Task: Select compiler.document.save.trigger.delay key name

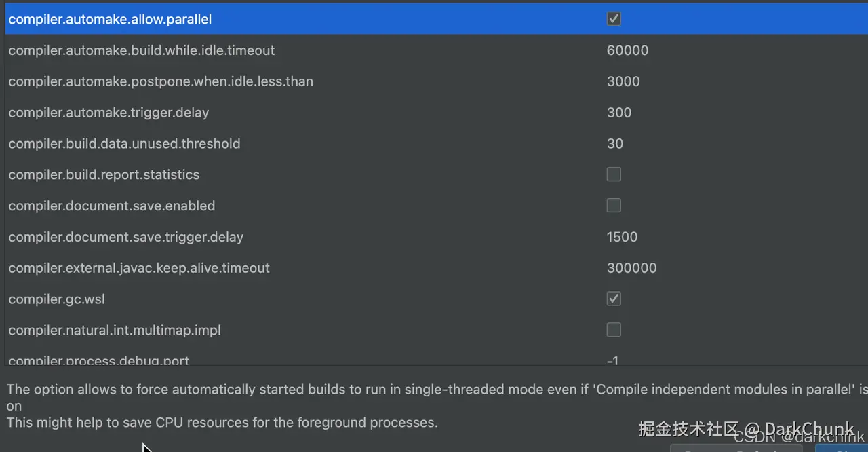Action: [x=125, y=237]
